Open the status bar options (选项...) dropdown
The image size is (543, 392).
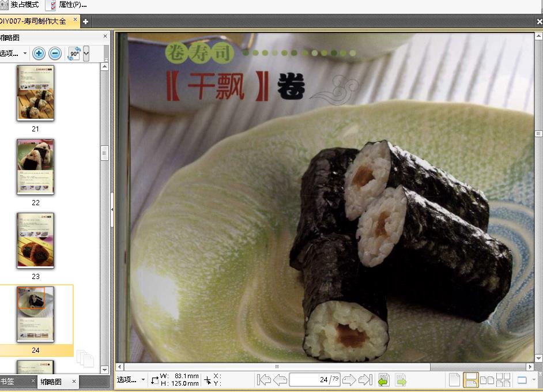point(130,380)
